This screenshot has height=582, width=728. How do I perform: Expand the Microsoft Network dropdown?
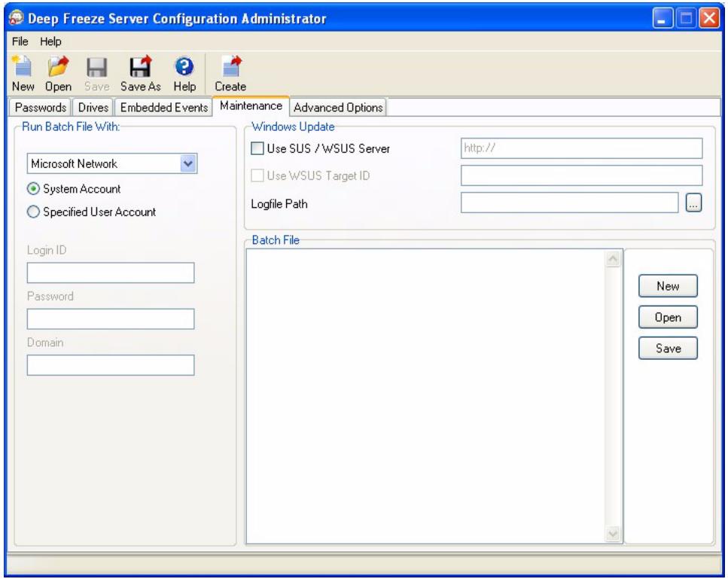188,163
